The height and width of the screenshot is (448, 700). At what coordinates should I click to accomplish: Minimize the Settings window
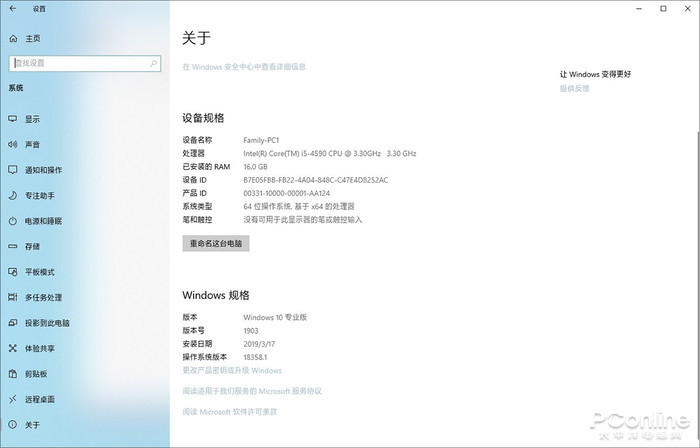[x=639, y=8]
